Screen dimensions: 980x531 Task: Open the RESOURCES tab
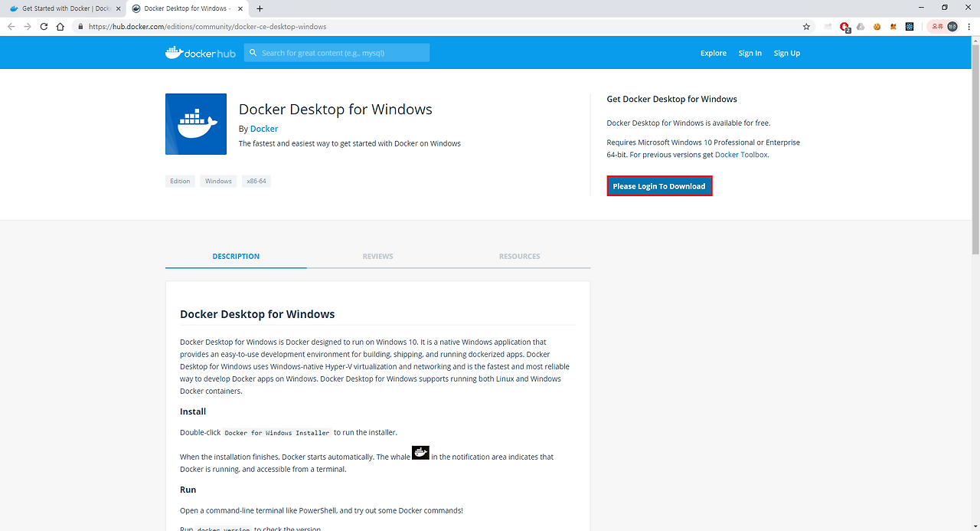519,256
